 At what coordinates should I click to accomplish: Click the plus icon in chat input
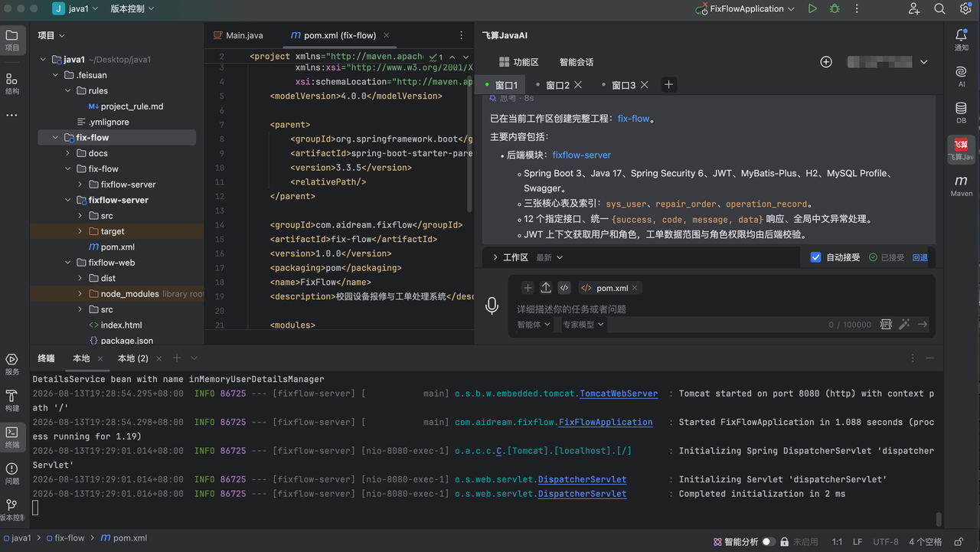528,288
